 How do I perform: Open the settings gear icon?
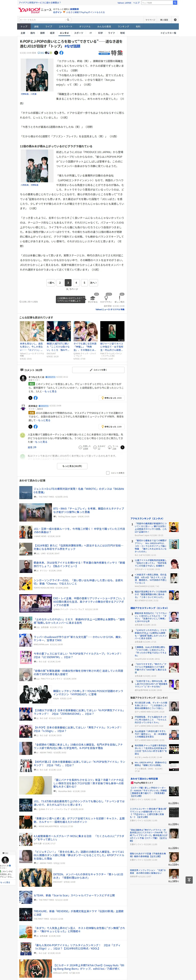(x=175, y=20)
